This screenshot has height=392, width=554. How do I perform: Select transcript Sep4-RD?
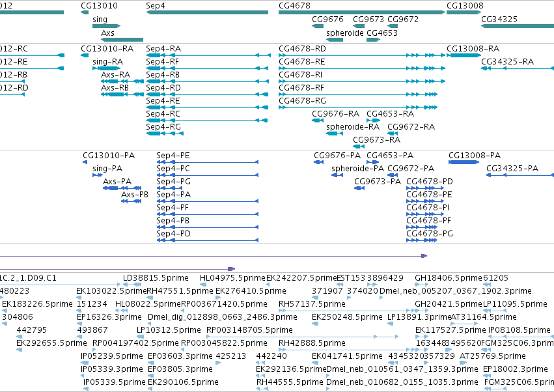[x=207, y=94]
